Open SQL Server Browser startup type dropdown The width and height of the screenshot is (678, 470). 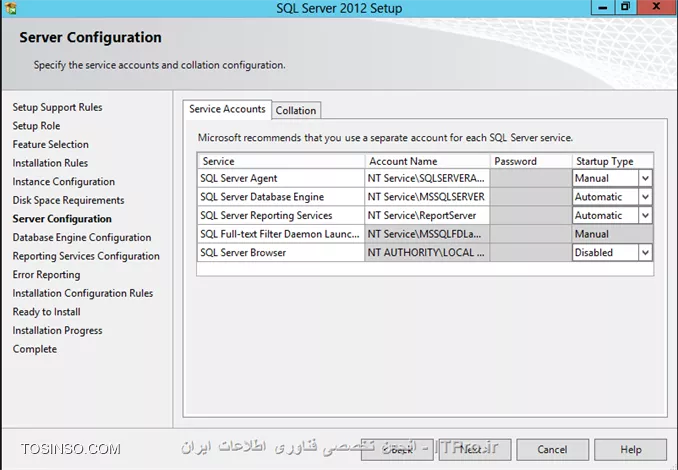click(x=645, y=253)
